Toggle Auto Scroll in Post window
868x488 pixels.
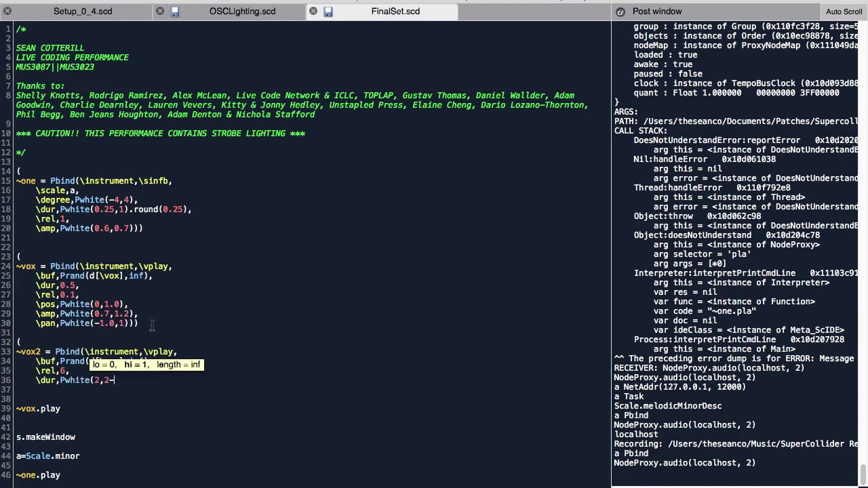[x=844, y=12]
